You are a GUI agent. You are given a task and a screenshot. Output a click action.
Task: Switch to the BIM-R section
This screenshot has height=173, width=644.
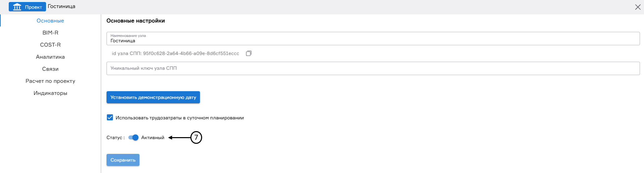(50, 33)
